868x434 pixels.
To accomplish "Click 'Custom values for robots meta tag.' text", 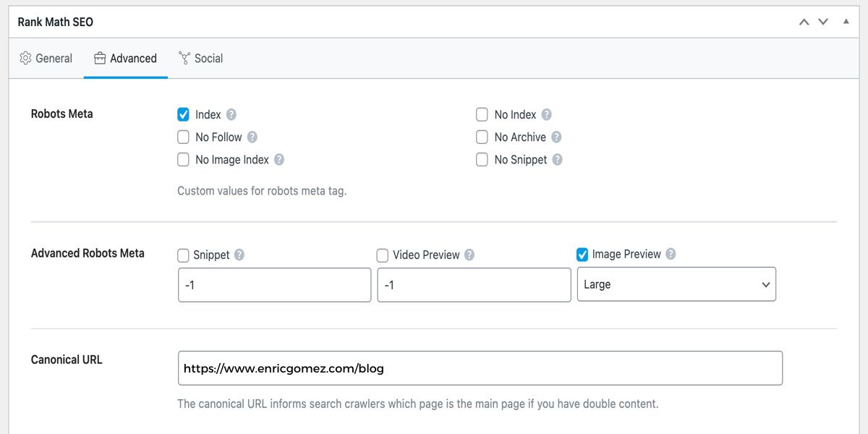I will [262, 191].
